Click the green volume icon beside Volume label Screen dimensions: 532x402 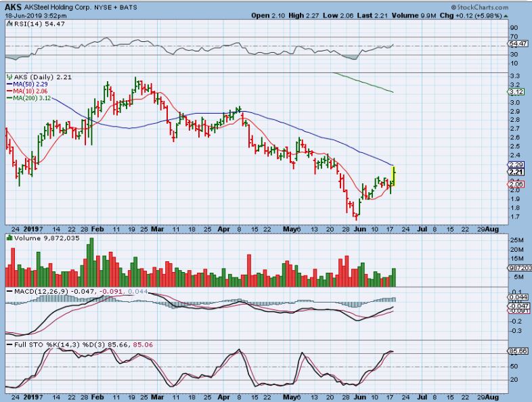click(10, 238)
